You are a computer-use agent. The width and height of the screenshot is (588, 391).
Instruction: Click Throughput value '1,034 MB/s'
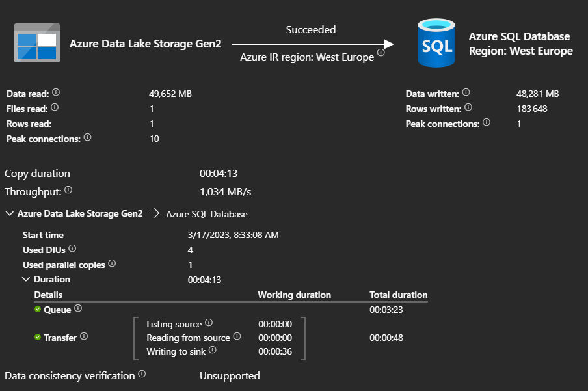pyautogui.click(x=225, y=192)
